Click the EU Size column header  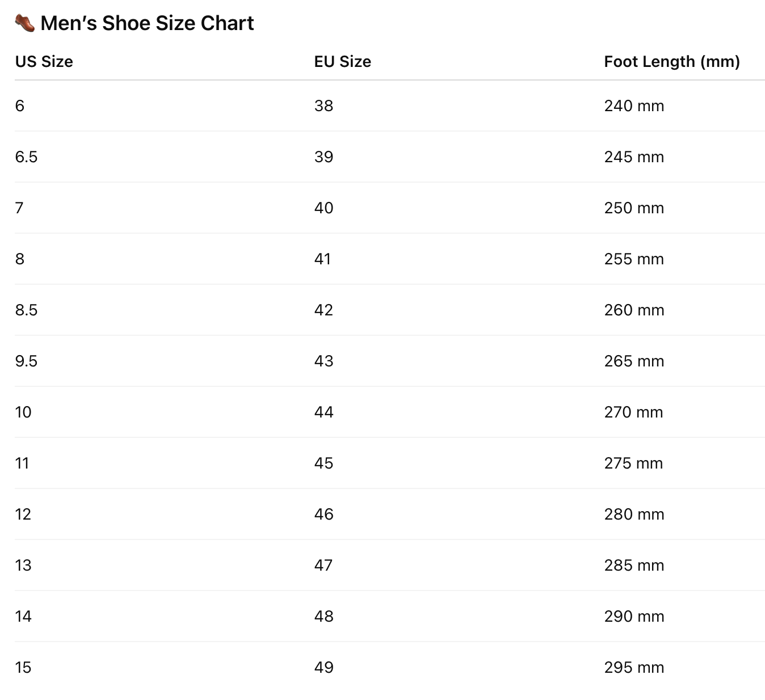tap(343, 61)
